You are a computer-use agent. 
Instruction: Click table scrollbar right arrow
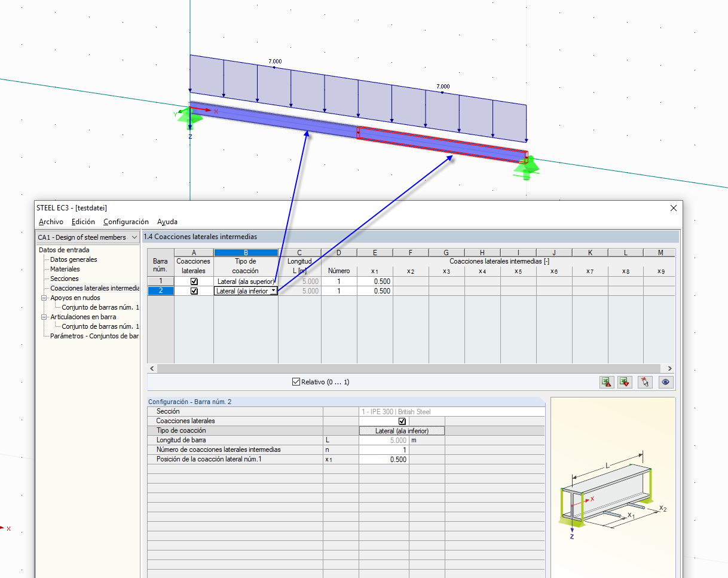point(670,368)
